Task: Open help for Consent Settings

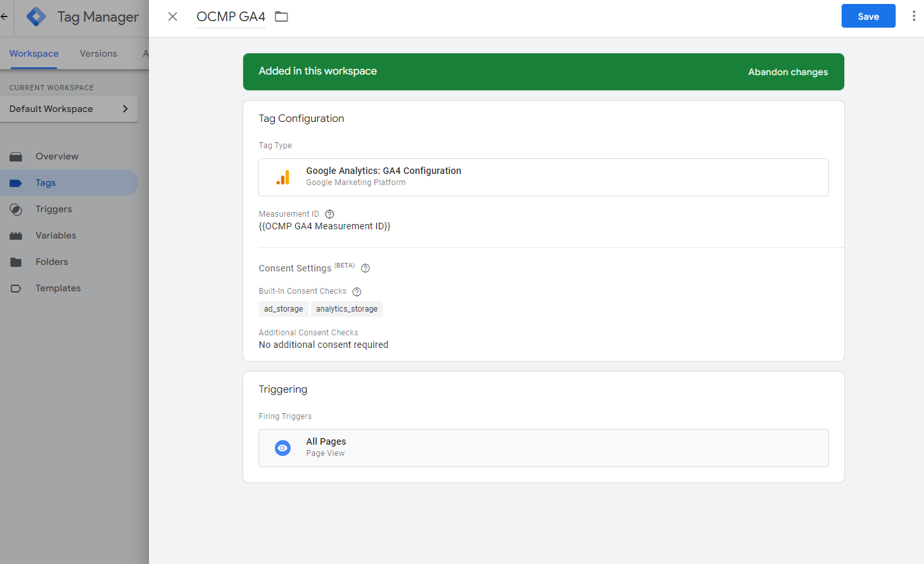Action: click(365, 268)
